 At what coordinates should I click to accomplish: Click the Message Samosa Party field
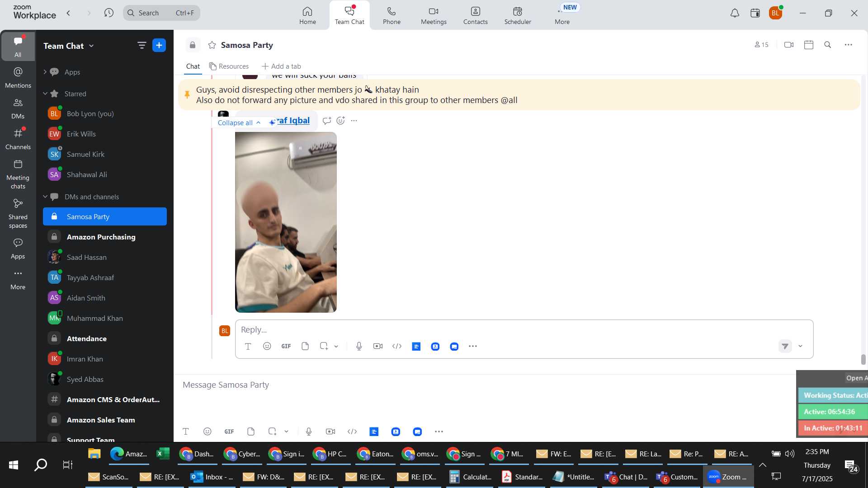pyautogui.click(x=484, y=385)
